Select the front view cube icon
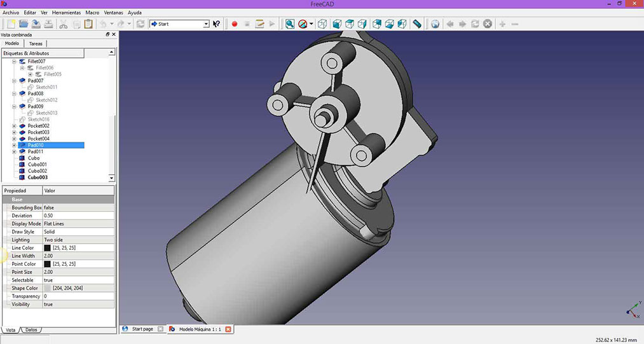The width and height of the screenshot is (644, 344). (337, 24)
